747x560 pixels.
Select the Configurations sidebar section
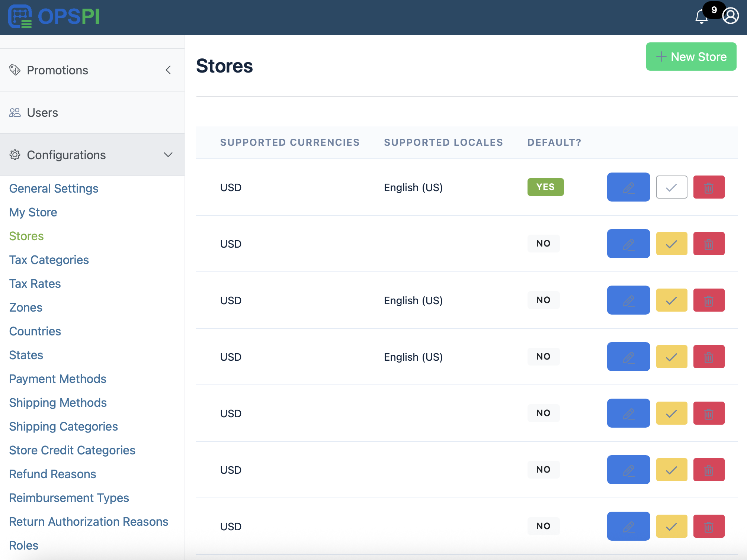tap(92, 155)
